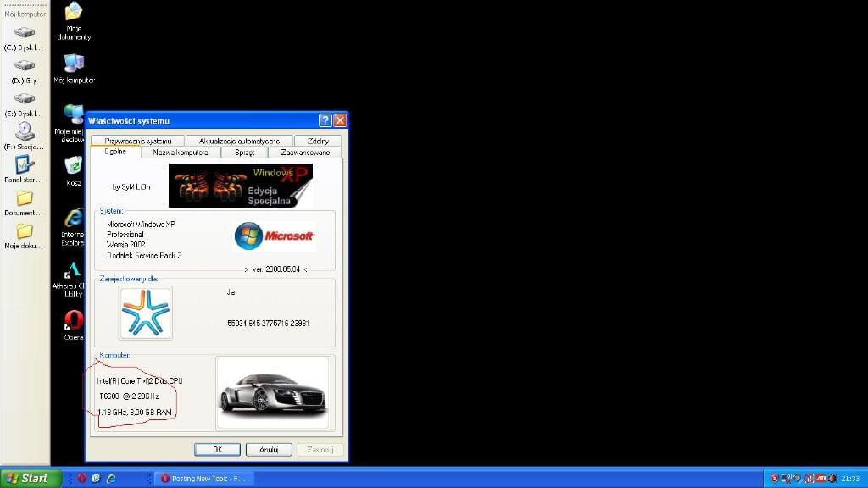The image size is (868, 488).
Task: Click the blue-orange star logo image
Action: point(145,313)
